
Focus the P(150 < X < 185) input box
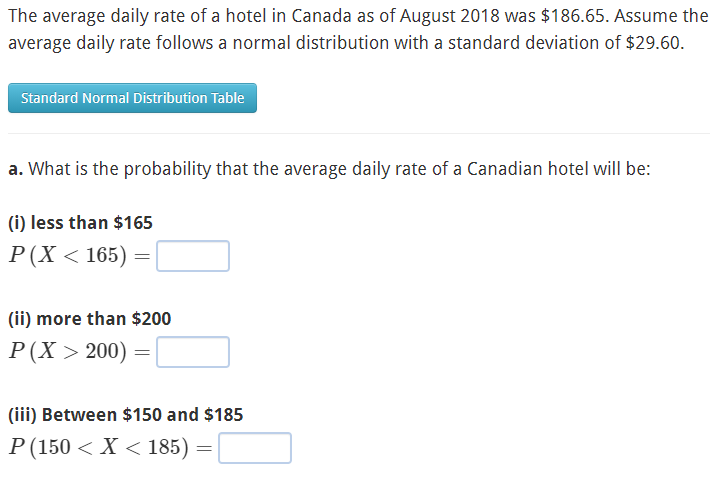pos(255,448)
